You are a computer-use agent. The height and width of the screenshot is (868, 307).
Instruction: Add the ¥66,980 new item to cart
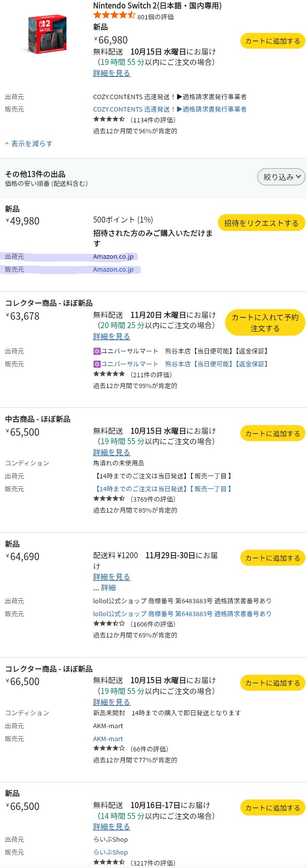(272, 41)
